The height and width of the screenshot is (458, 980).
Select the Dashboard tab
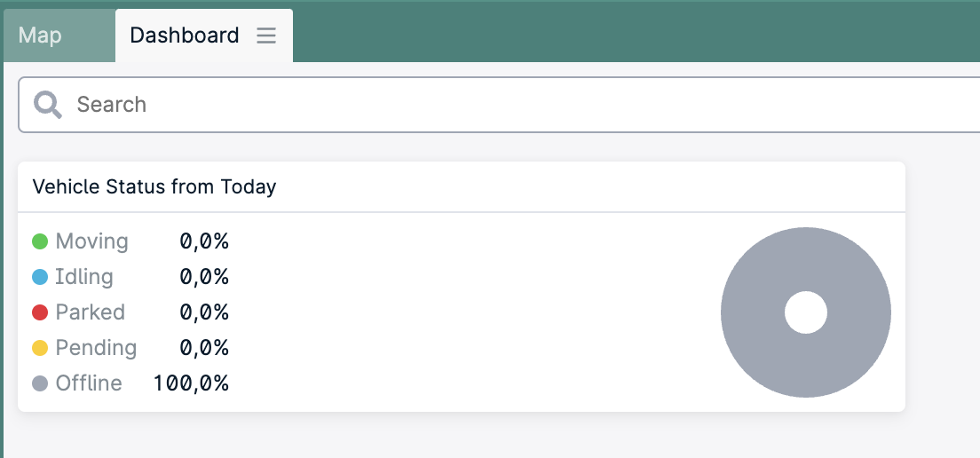(185, 36)
